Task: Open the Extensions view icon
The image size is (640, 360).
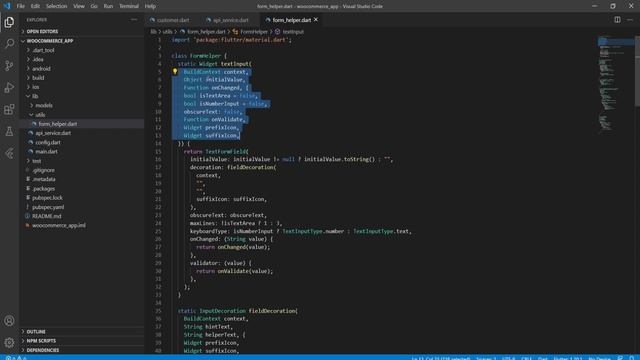Action: 9,109
